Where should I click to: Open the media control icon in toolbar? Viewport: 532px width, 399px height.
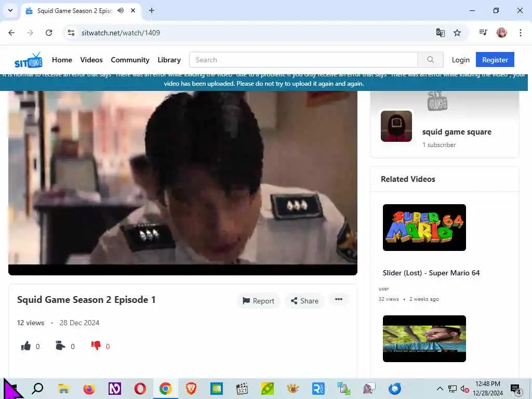(x=483, y=33)
